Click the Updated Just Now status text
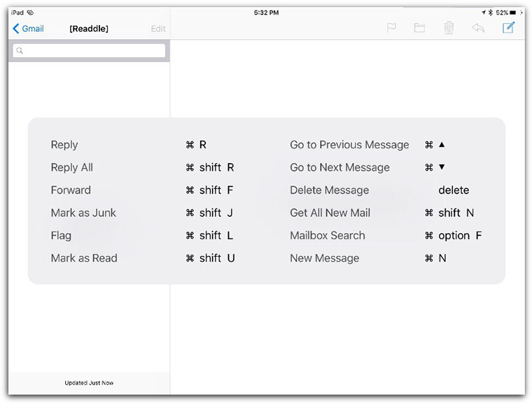 tap(89, 383)
